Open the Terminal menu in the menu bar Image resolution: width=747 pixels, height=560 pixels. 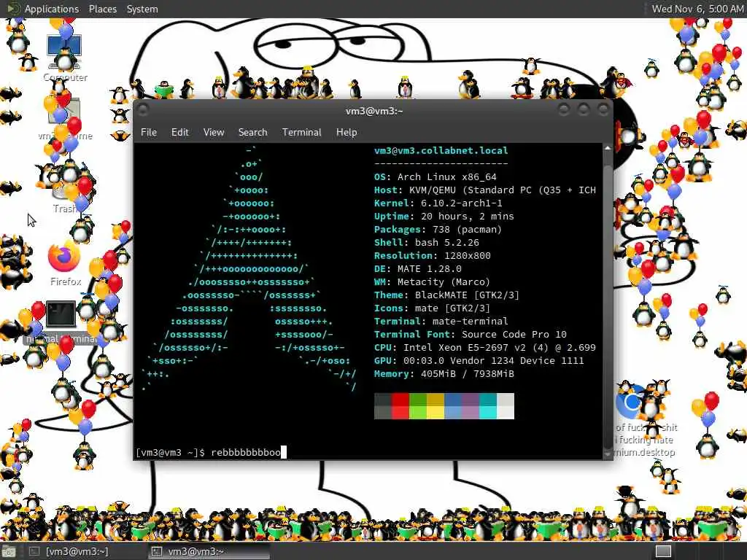click(x=301, y=132)
